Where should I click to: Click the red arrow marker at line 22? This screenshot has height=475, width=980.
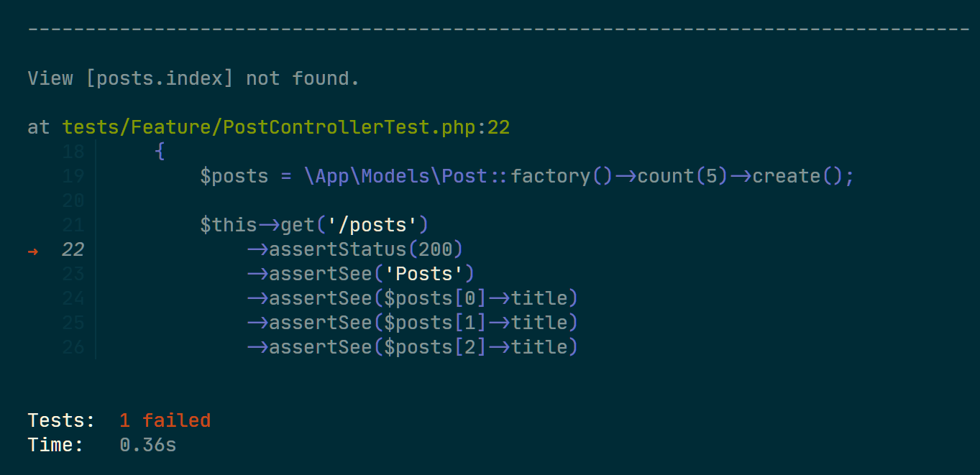(33, 250)
